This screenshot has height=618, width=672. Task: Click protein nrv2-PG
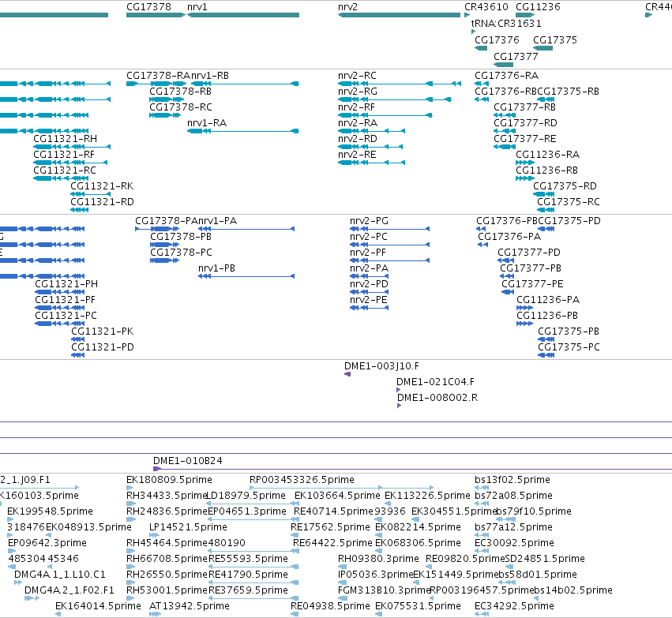[389, 229]
